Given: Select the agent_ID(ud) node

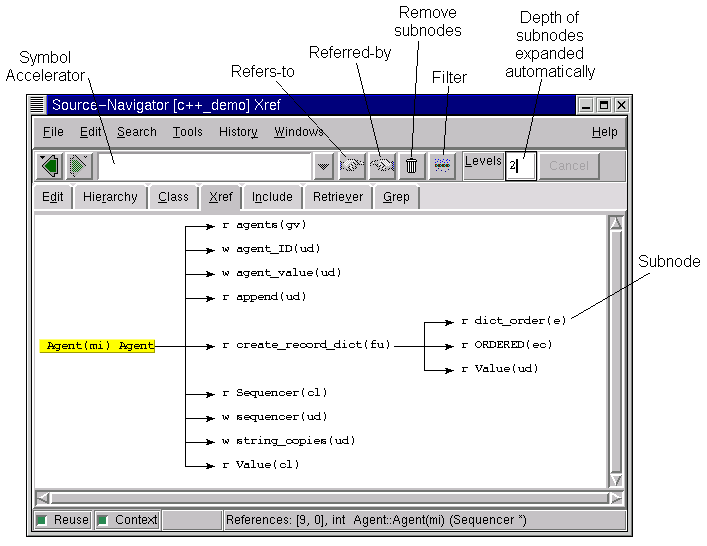Looking at the screenshot, I should click(271, 249).
